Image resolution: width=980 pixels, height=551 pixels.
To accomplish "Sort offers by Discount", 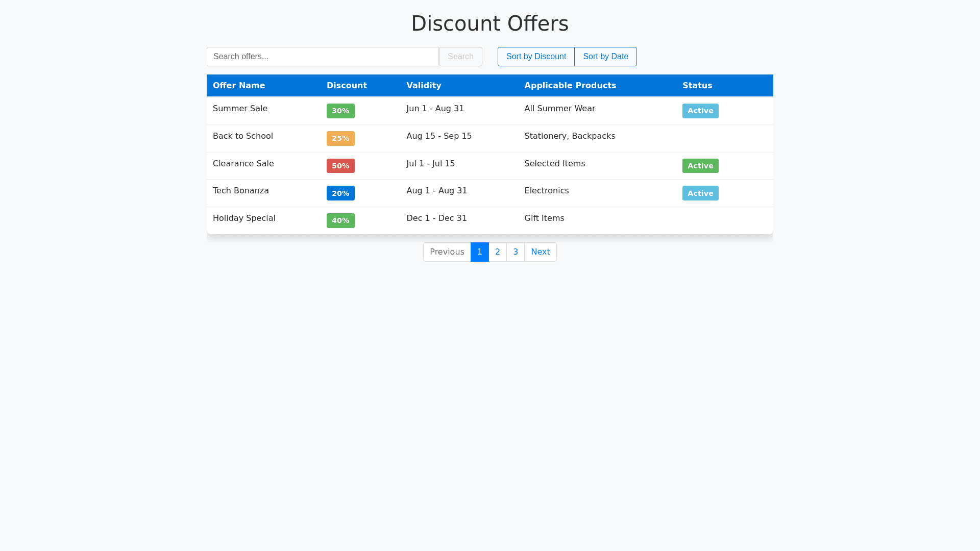I will [x=536, y=57].
